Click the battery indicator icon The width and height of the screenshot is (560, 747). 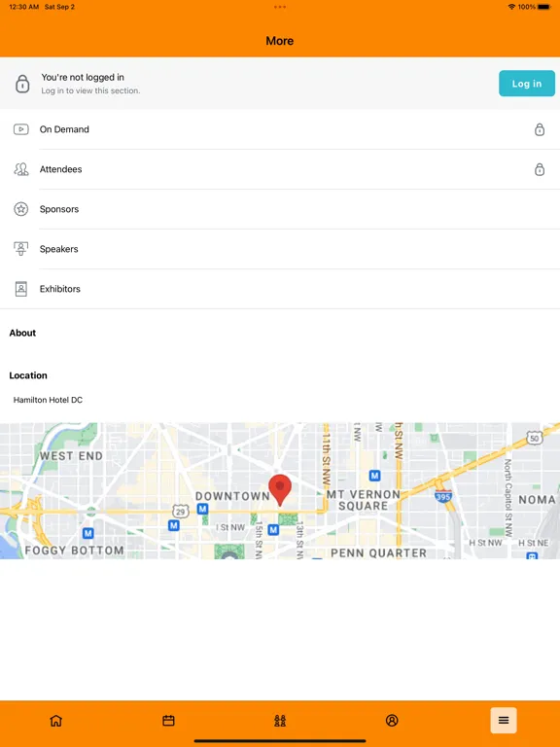pos(544,7)
